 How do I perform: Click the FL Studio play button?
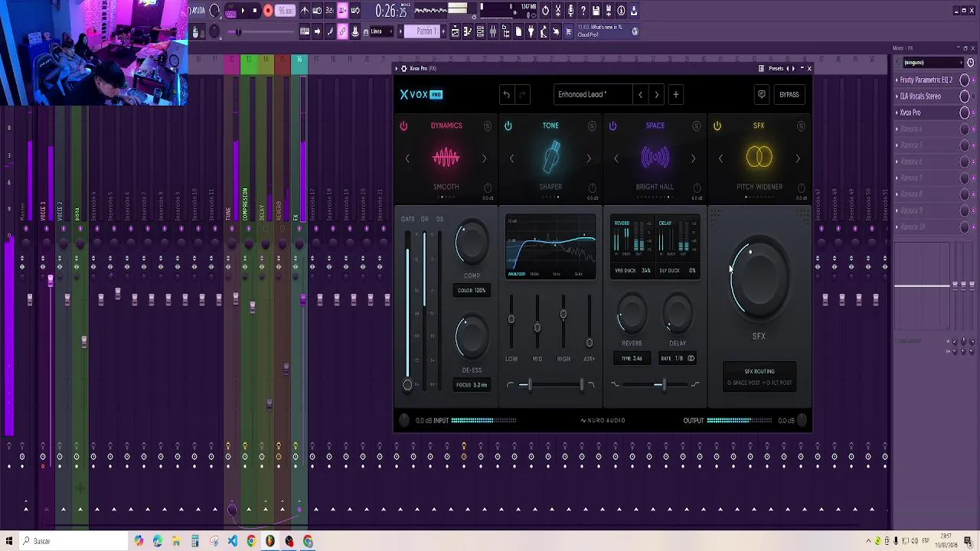(243, 11)
